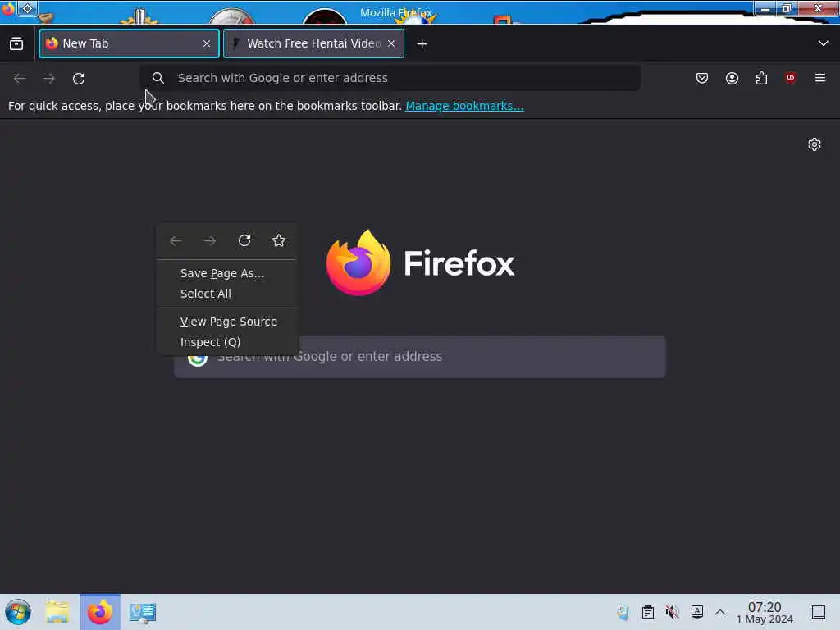
Task: Open clock showing 07:20
Action: coord(765,612)
